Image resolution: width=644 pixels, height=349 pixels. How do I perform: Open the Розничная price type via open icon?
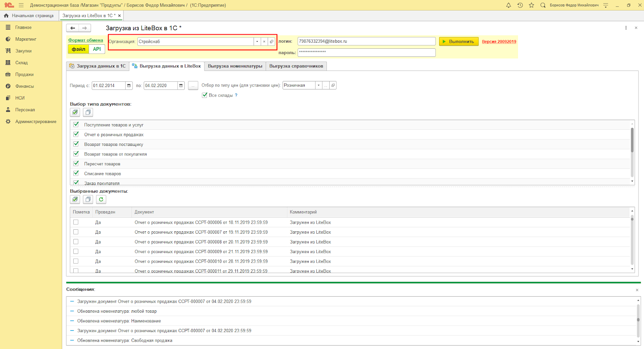[x=333, y=85]
